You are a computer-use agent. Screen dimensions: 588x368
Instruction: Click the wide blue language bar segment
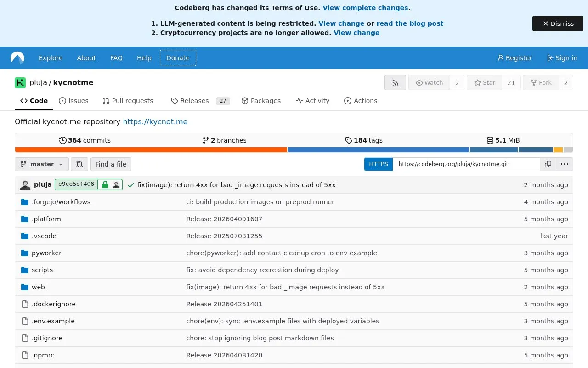click(x=379, y=149)
